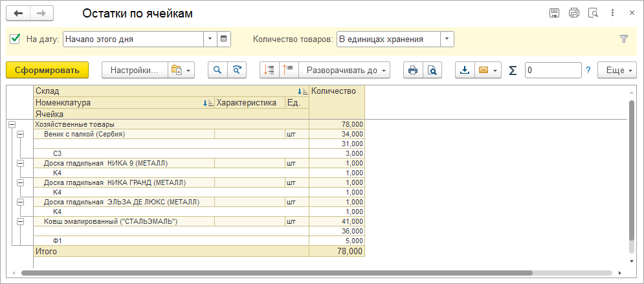
Task: Open dropdown arrow next to email icon
Action: (x=496, y=71)
